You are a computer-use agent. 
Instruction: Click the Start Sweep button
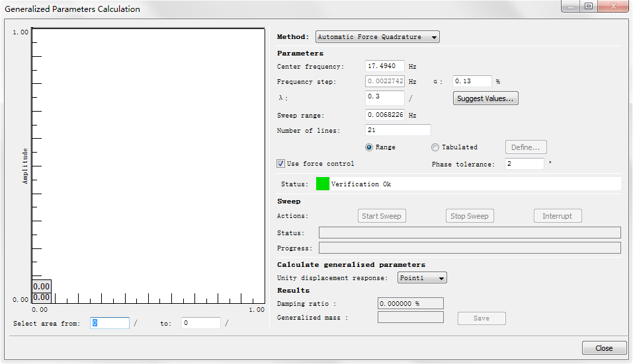click(382, 215)
